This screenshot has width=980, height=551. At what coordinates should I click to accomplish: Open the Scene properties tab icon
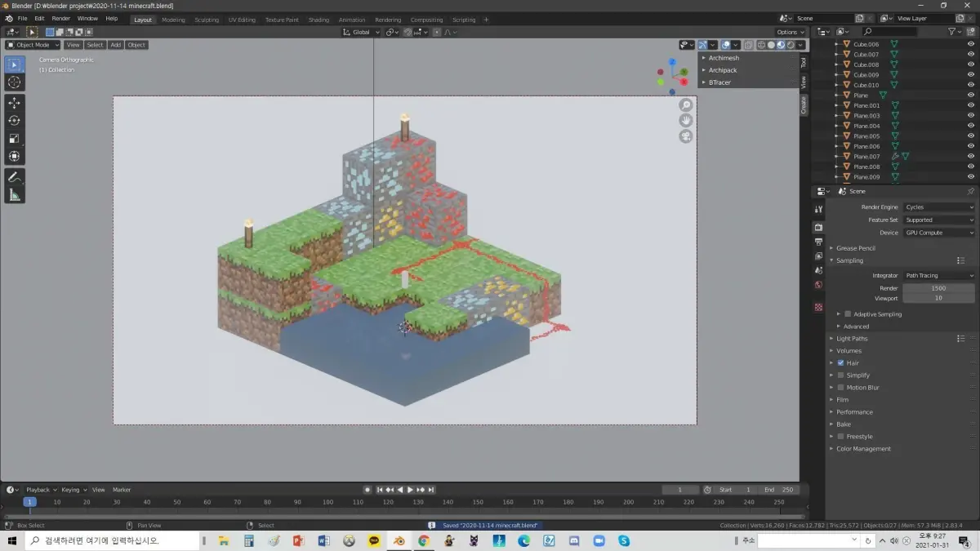818,270
